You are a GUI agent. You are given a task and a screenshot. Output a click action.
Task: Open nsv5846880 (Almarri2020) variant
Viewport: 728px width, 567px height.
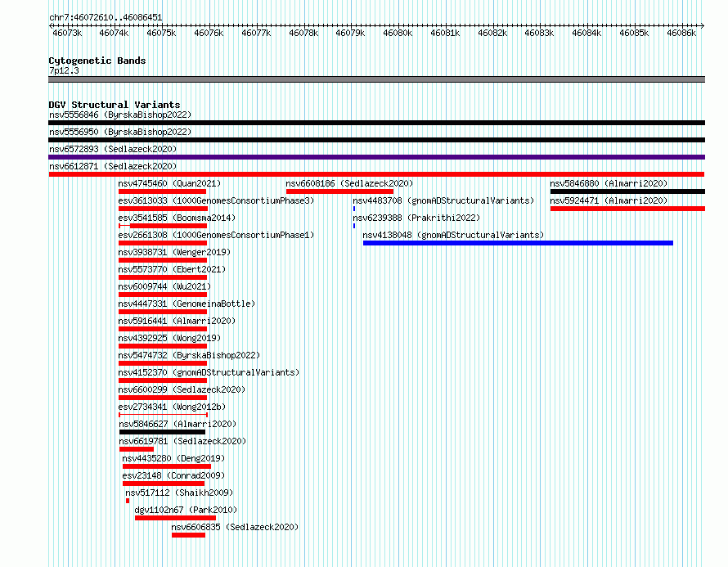[x=609, y=183]
